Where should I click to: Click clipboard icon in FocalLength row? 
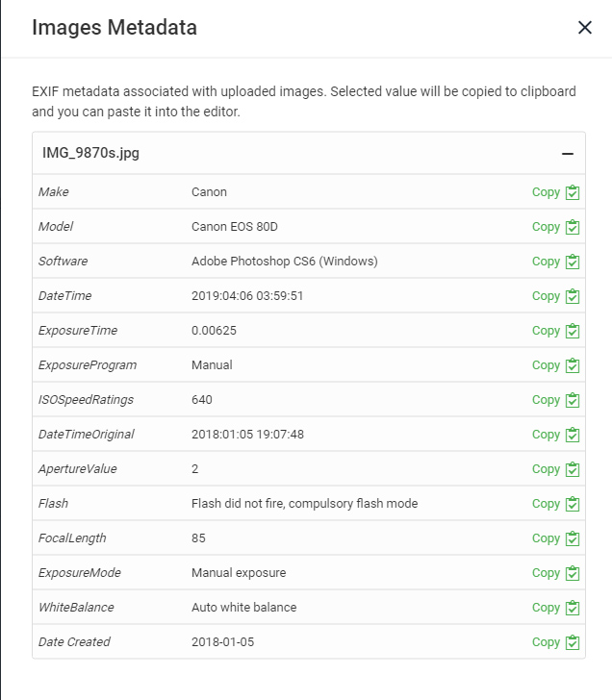(573, 538)
